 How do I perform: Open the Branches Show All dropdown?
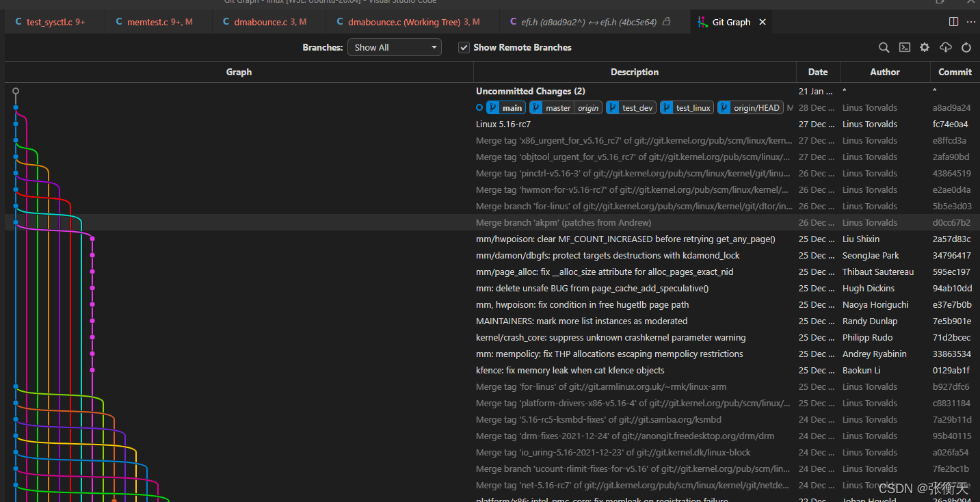pos(395,47)
